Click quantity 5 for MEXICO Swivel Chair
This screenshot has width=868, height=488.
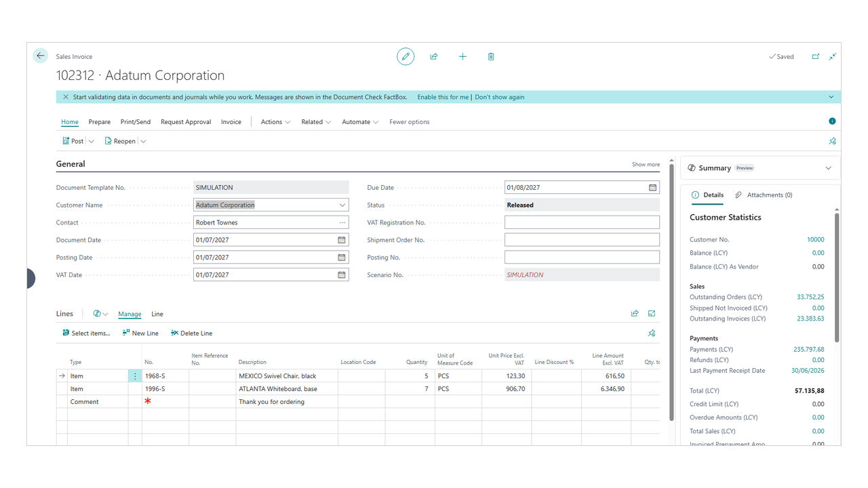click(410, 376)
